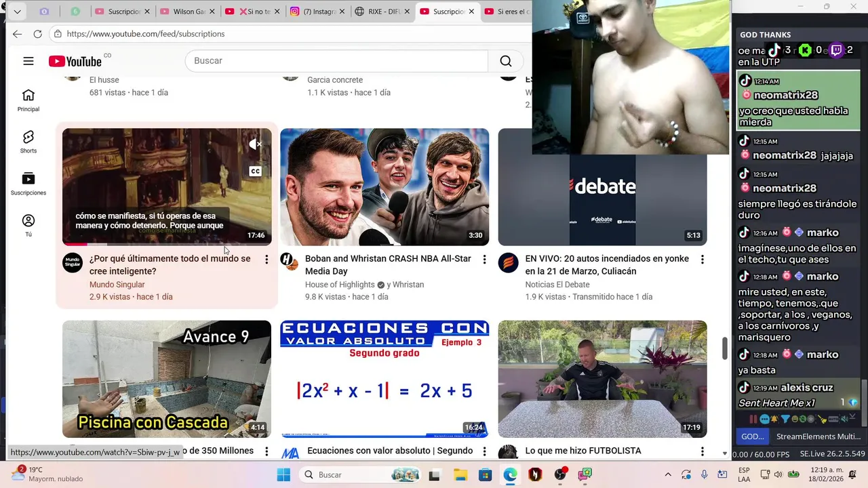Open the chat filter funnel icon
The image size is (868, 488).
click(x=785, y=419)
